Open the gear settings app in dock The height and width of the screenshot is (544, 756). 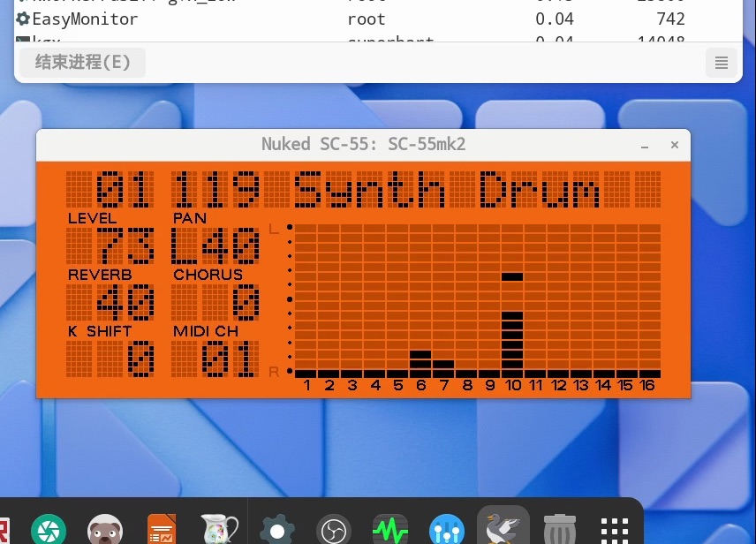[x=277, y=530]
